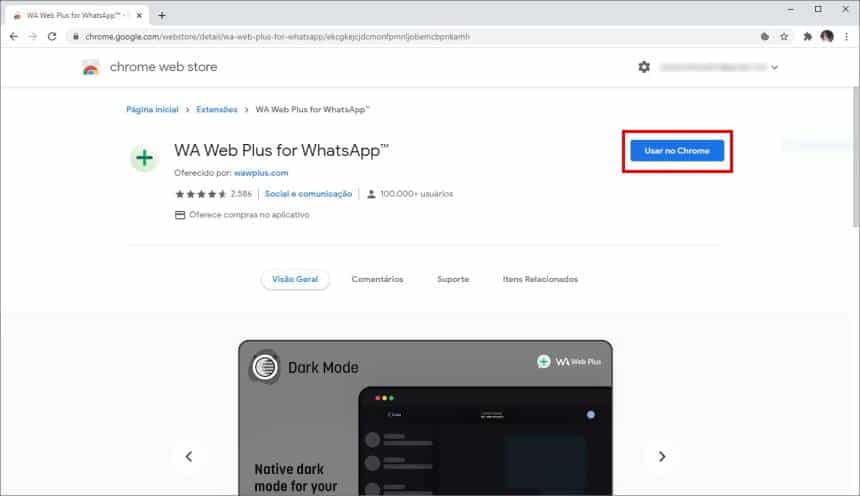Open the Web Store settings gear
Viewport: 860px width, 496px height.
click(x=644, y=67)
